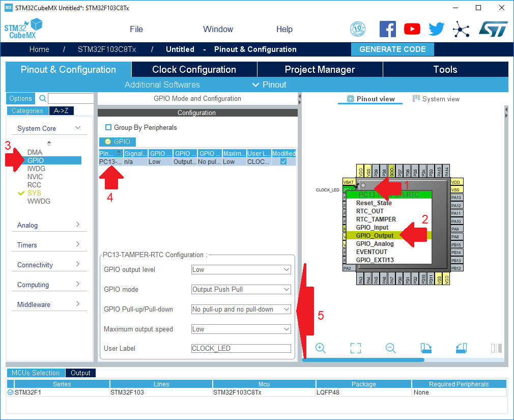
Task: Click the PA9 pin on the chip
Action: (456, 229)
